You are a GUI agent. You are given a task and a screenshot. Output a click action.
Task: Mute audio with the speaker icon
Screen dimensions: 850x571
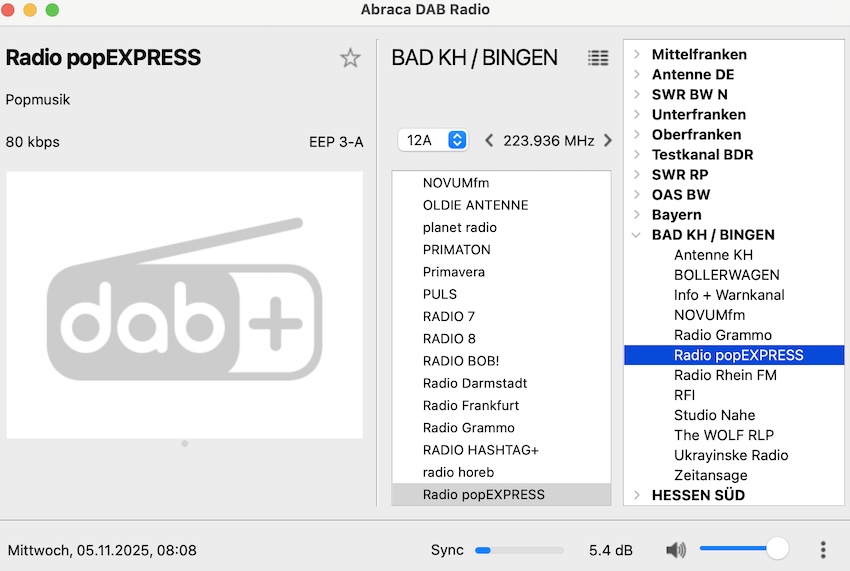coord(676,550)
